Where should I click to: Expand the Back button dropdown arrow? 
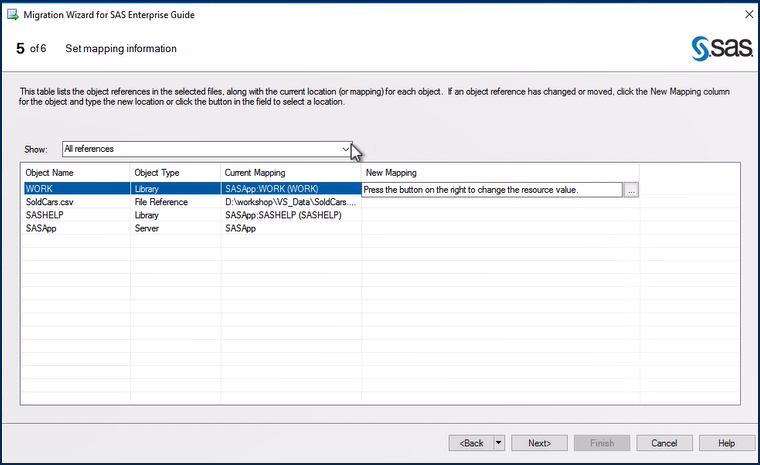point(499,443)
